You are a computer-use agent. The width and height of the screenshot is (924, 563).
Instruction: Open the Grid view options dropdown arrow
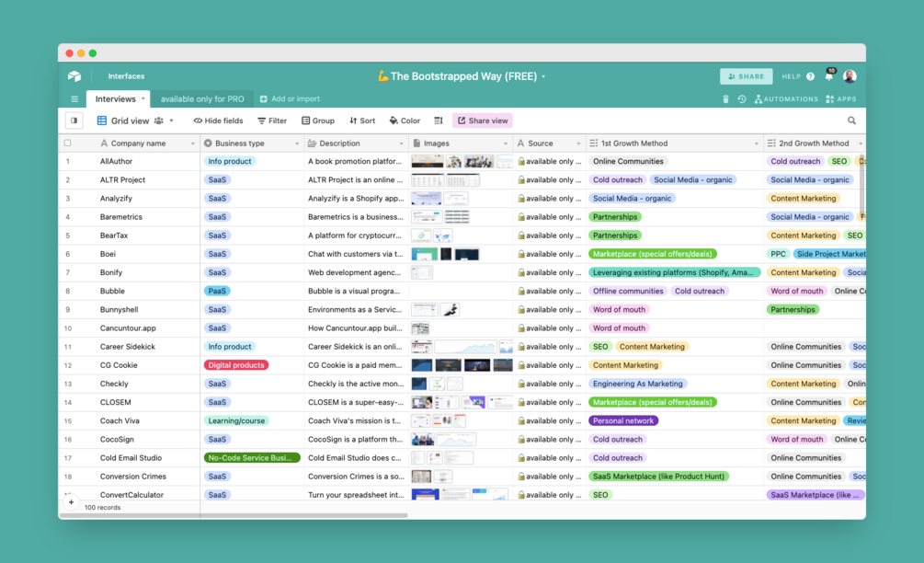(x=172, y=121)
